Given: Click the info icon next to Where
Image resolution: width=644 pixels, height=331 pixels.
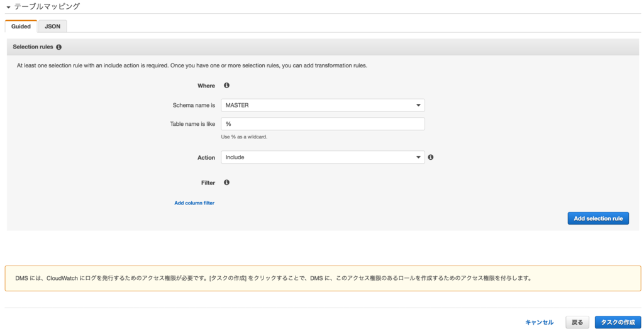Looking at the screenshot, I should (x=226, y=86).
